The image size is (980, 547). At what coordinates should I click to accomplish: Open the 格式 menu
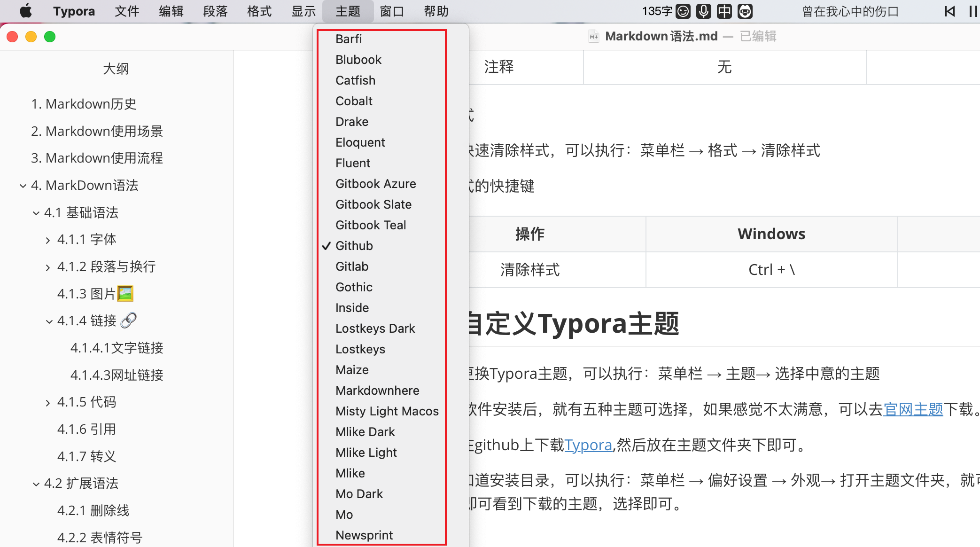(259, 11)
